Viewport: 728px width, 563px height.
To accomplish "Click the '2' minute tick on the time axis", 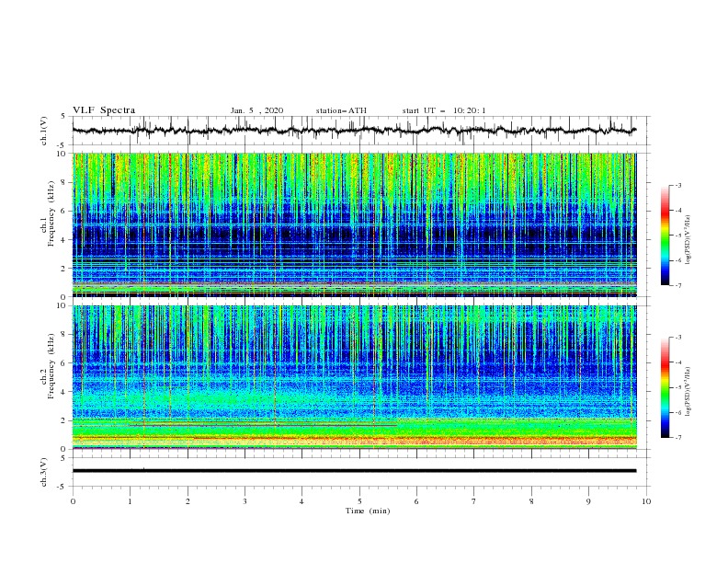I will (x=188, y=501).
